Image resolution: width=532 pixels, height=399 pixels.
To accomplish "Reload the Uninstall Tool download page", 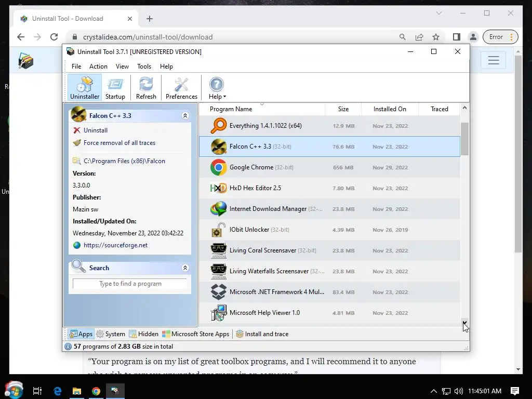I will point(54,37).
